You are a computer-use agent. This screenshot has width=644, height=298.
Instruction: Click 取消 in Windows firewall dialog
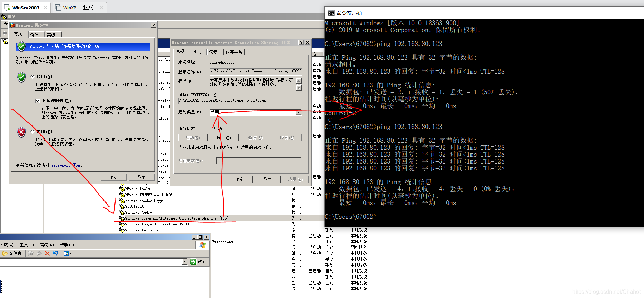(141, 177)
